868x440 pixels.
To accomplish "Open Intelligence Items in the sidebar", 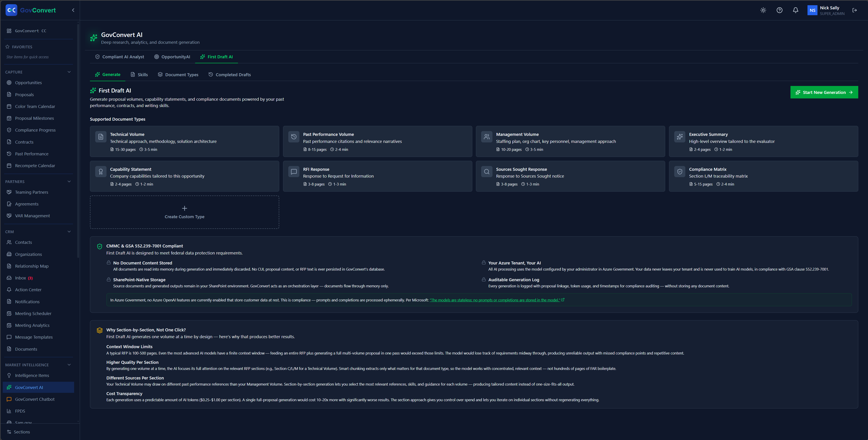I will tap(38, 375).
